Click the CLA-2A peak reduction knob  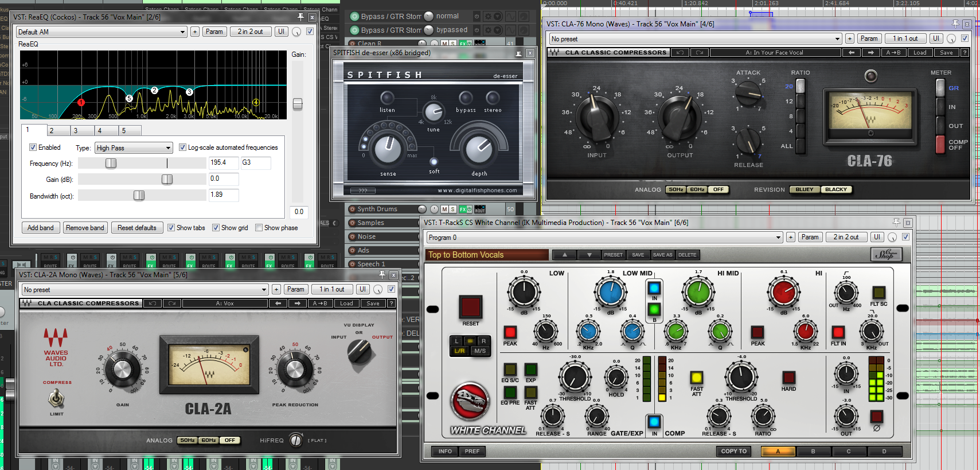[x=295, y=370]
